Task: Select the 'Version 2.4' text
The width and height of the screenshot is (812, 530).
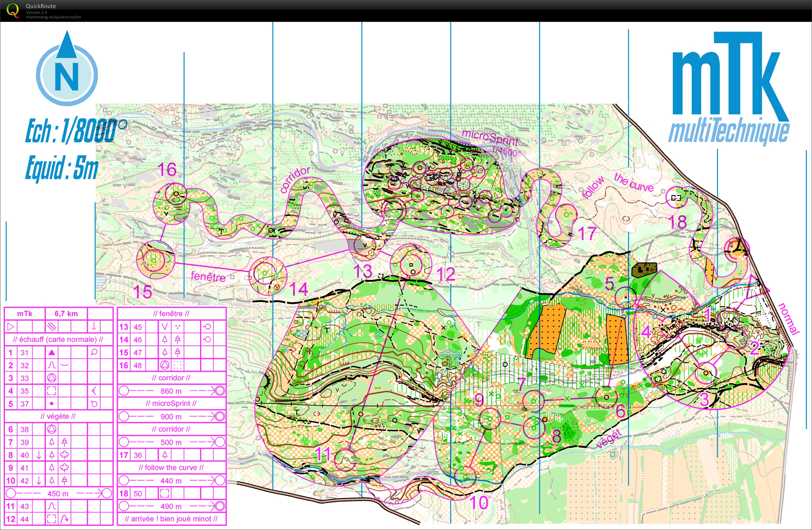Action: [x=37, y=12]
